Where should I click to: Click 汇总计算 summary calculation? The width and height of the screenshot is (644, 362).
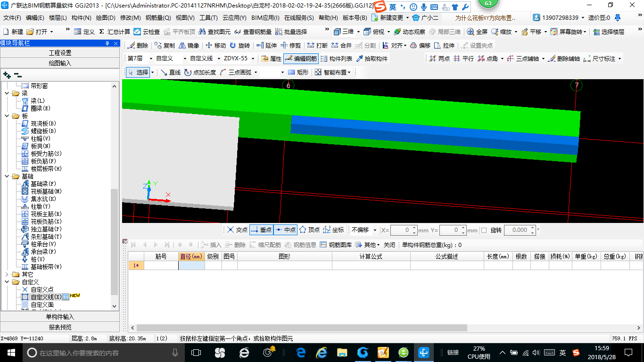(114, 32)
